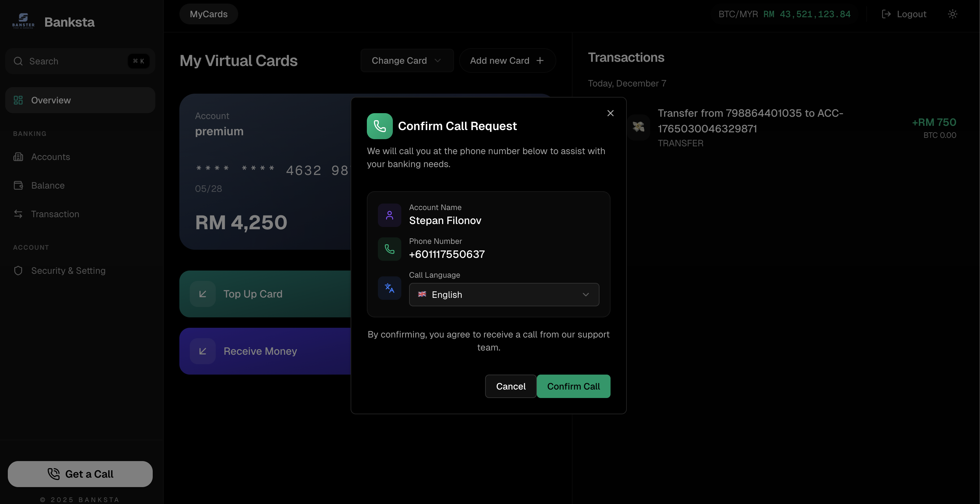Image resolution: width=980 pixels, height=504 pixels.
Task: Open the Accounts sidebar item
Action: 50,157
